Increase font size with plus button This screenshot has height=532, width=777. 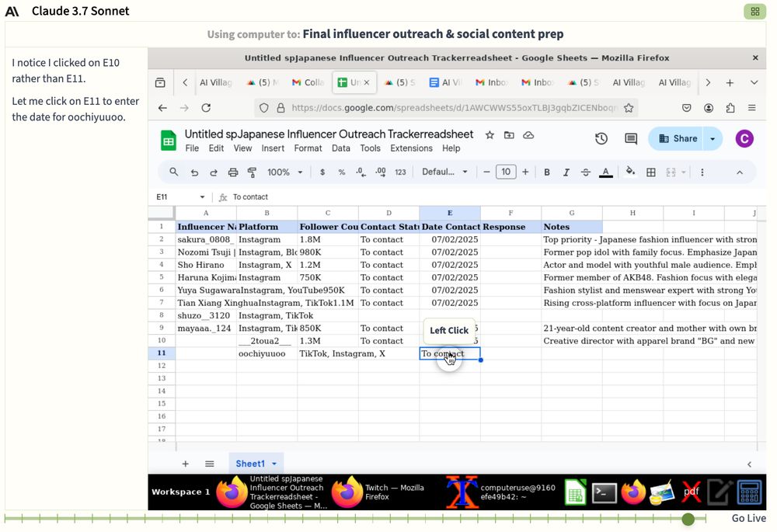[x=525, y=172]
